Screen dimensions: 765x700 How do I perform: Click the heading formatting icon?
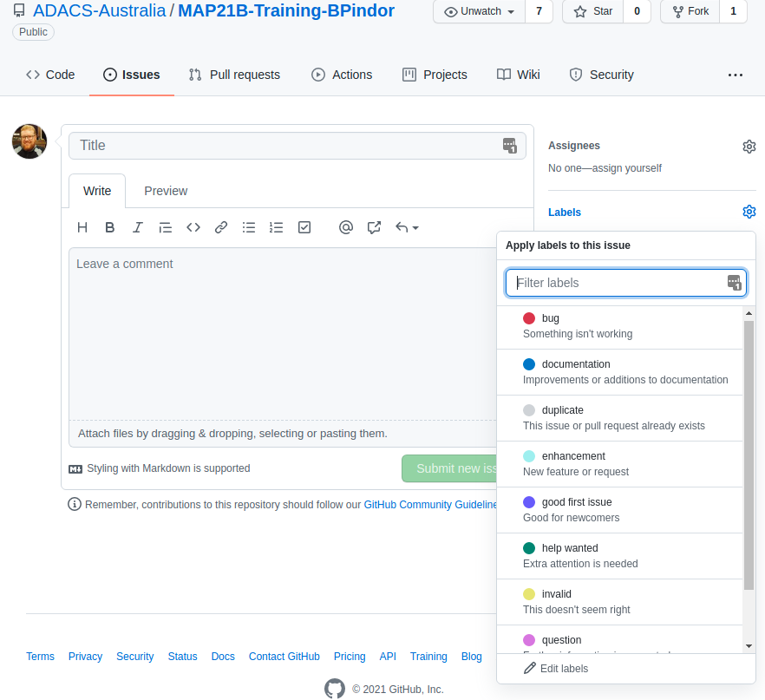(82, 227)
